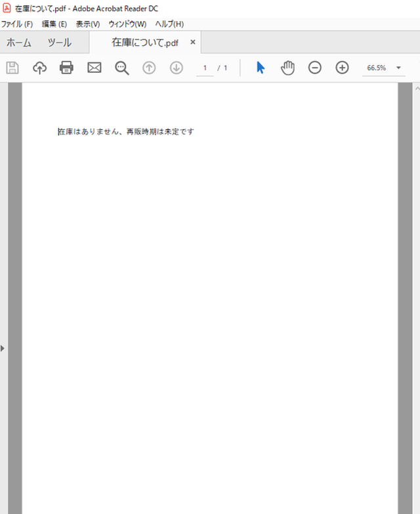Click the Adobe PDF icon in title bar
This screenshot has width=420, height=514.
coord(7,8)
